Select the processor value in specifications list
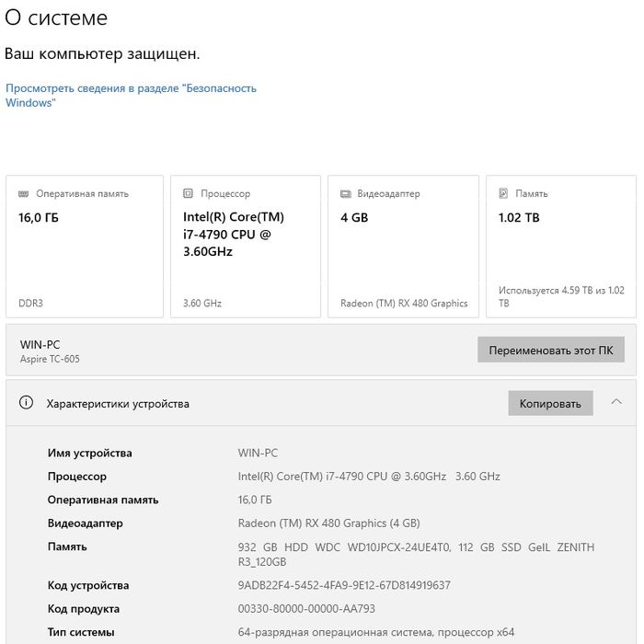The width and height of the screenshot is (644, 644). point(369,477)
